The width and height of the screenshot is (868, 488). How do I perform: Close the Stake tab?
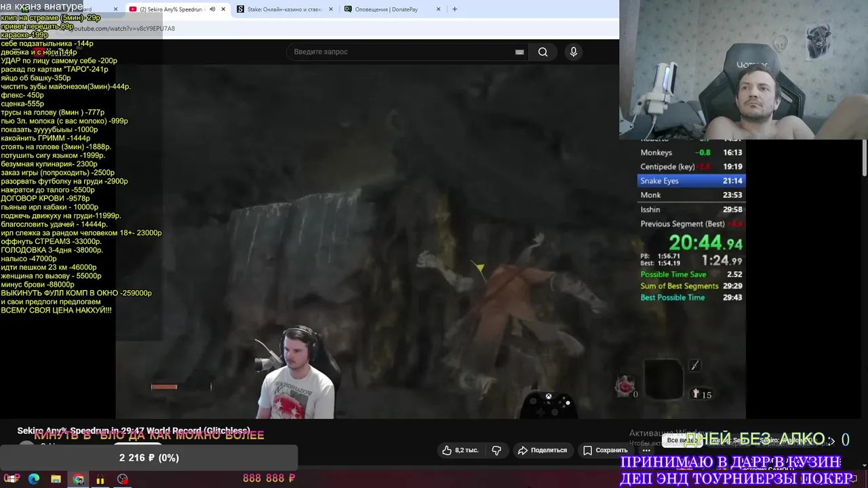tap(331, 9)
